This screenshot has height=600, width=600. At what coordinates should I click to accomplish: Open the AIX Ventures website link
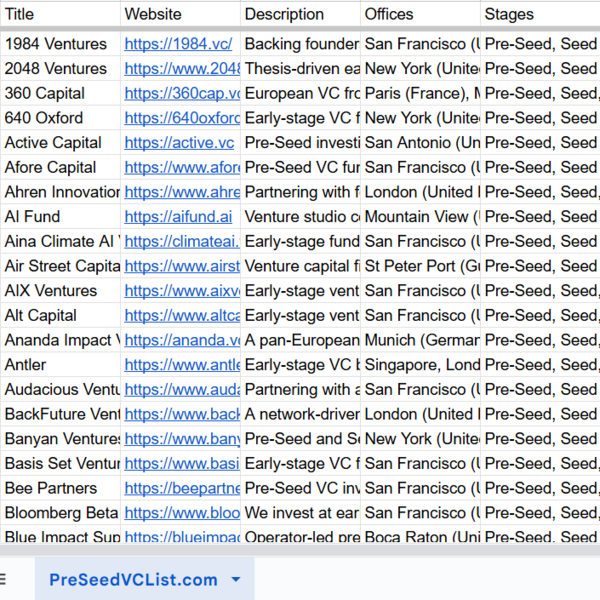(x=182, y=291)
